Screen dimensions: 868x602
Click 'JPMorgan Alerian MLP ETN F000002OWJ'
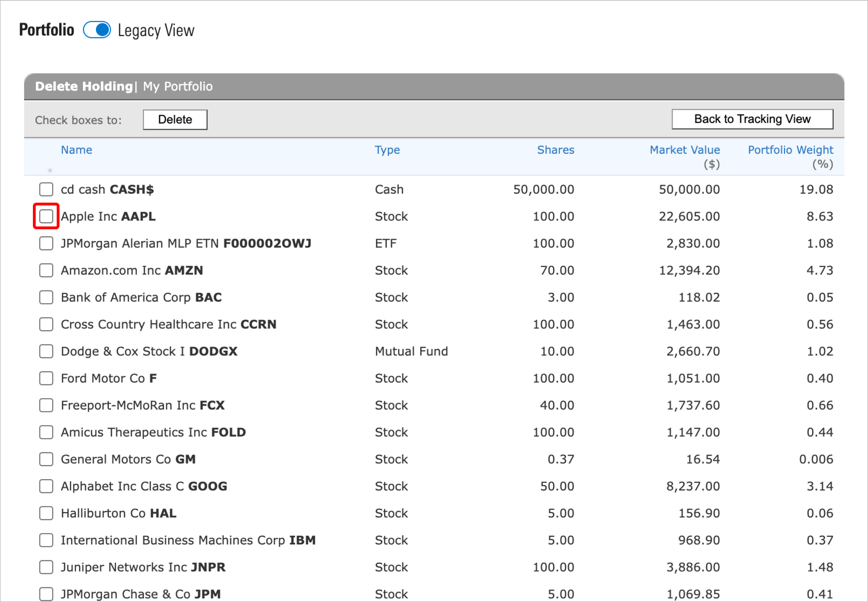tap(186, 243)
